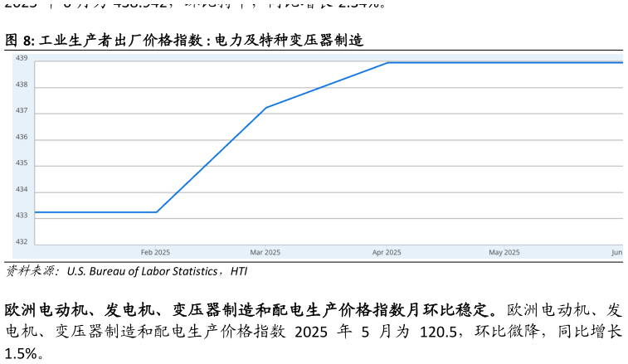This screenshot has height=364, width=628.
Task: Click the 436 y-axis label
Action: 22,137
